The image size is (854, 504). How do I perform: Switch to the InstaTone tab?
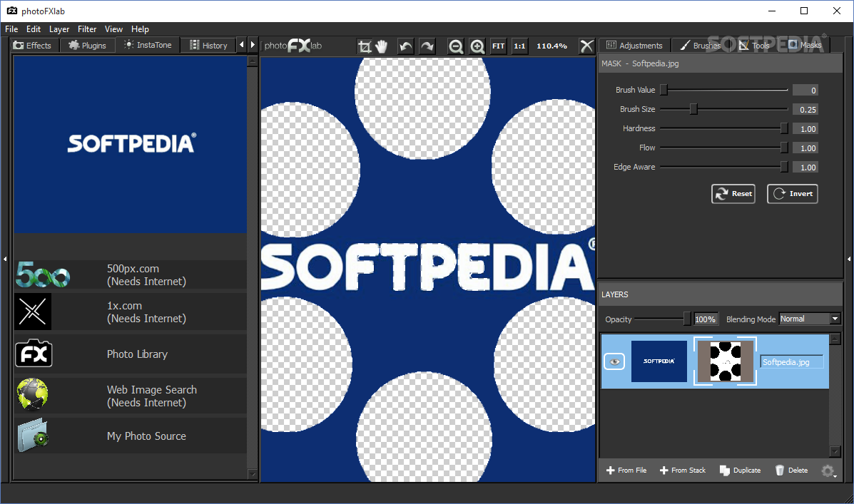[x=148, y=45]
